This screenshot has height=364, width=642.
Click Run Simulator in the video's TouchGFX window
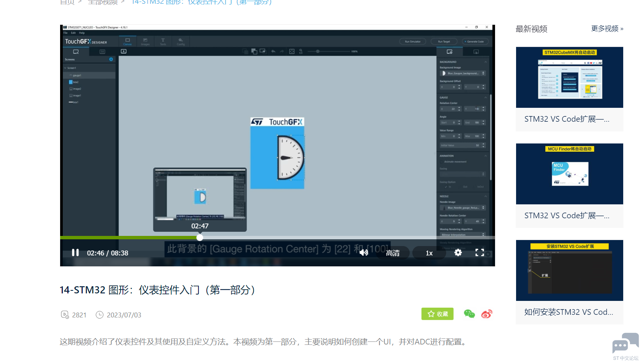[413, 42]
